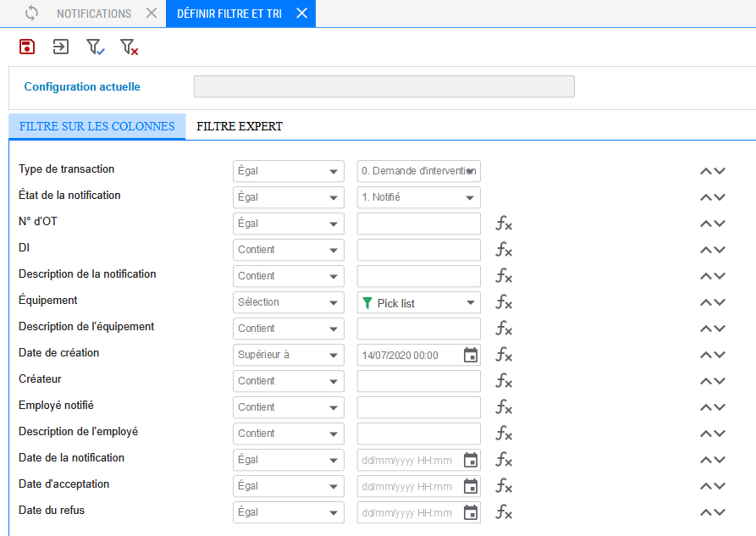Image resolution: width=756 pixels, height=536 pixels.
Task: Open calendar picker for Date de création
Action: [x=471, y=355]
